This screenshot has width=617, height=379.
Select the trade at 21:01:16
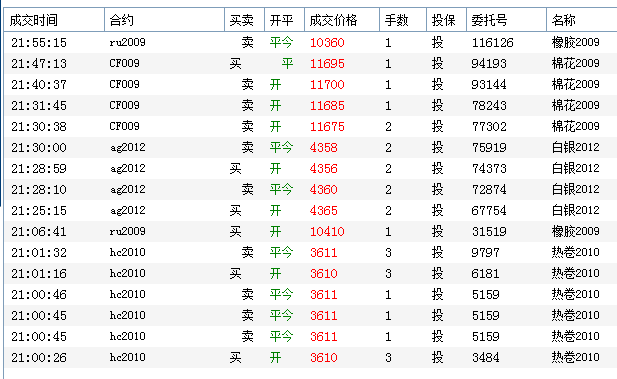310,274
